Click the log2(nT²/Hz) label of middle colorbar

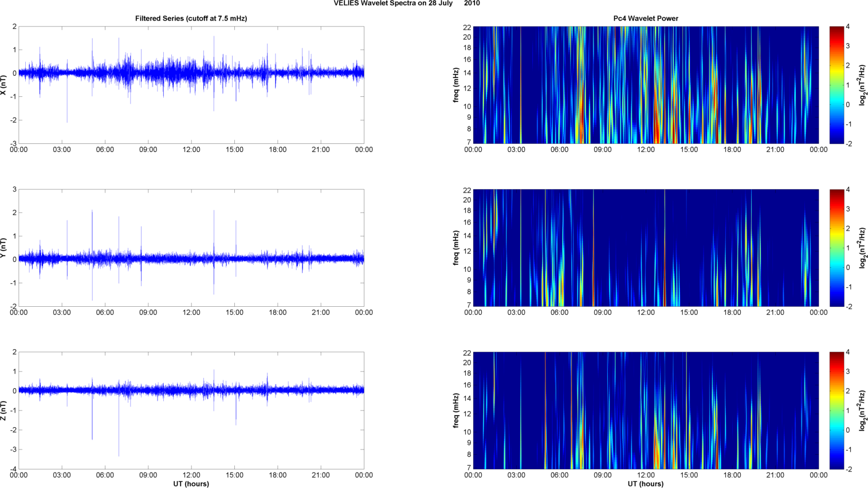tap(862, 248)
